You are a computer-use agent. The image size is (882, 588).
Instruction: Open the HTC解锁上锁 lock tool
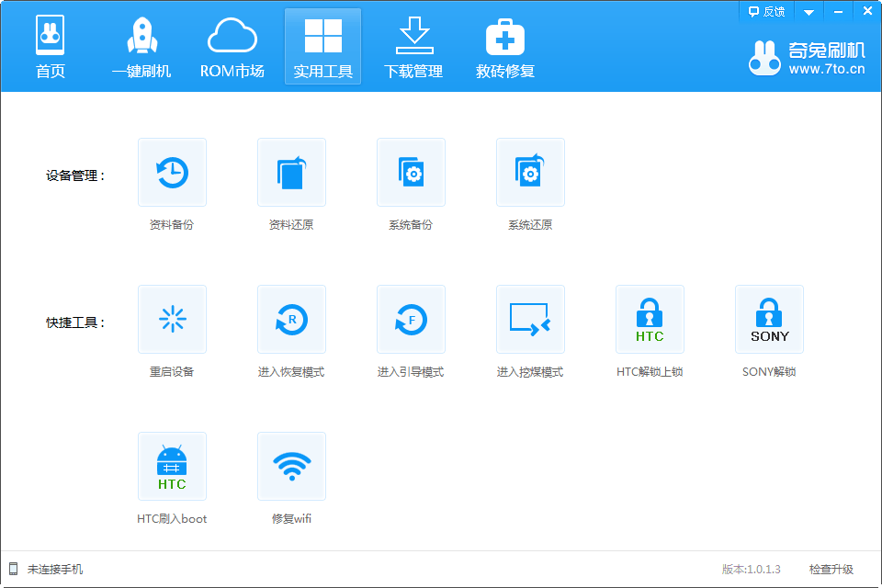coord(650,320)
